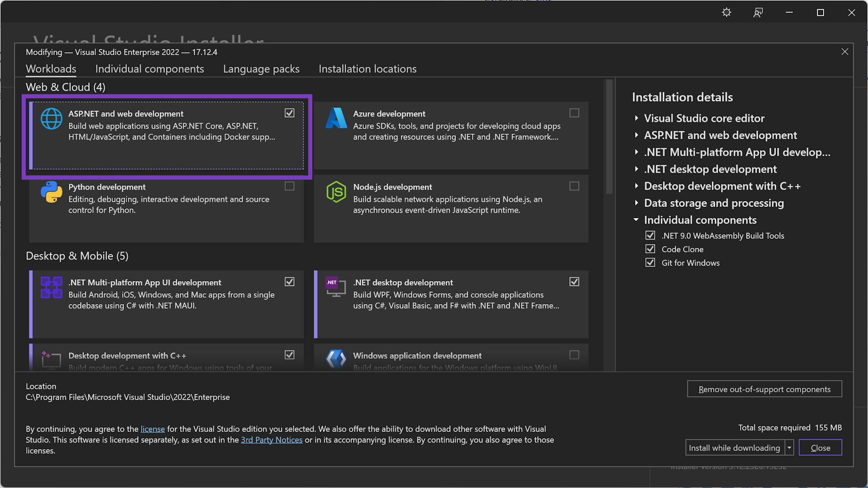Viewport: 868px width, 488px height.
Task: Switch to the Installation locations tab
Action: tap(368, 69)
